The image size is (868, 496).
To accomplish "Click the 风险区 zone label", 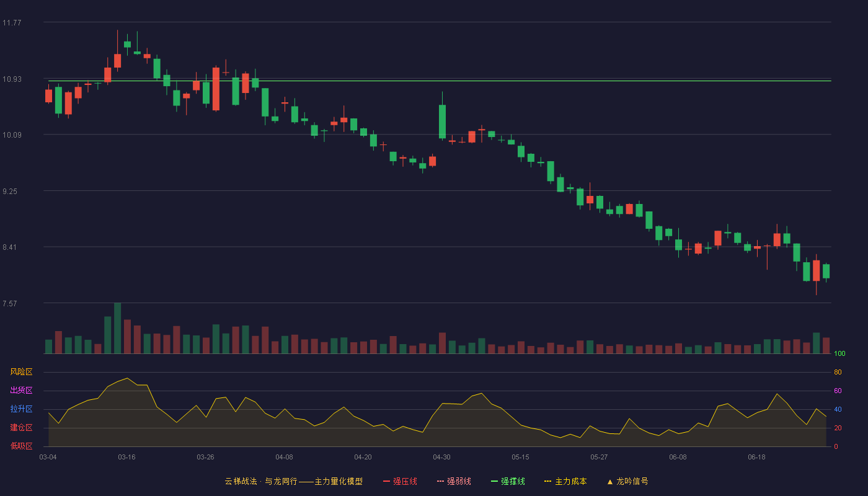I will pos(22,372).
